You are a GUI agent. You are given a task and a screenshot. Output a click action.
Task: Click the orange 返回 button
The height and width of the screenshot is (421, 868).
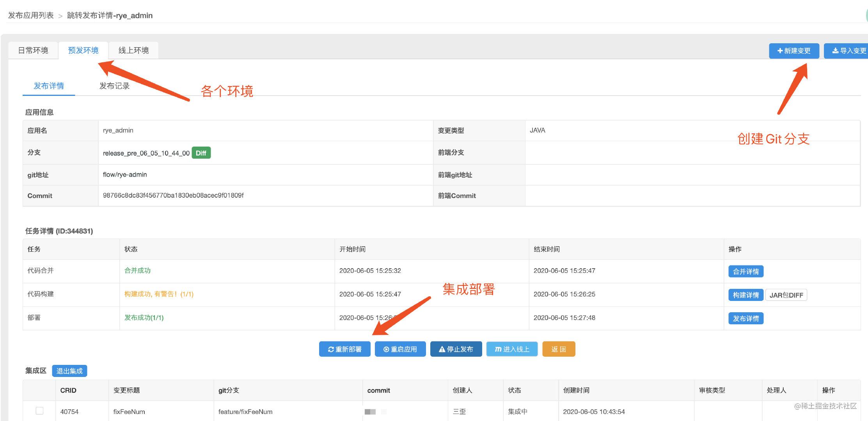559,349
